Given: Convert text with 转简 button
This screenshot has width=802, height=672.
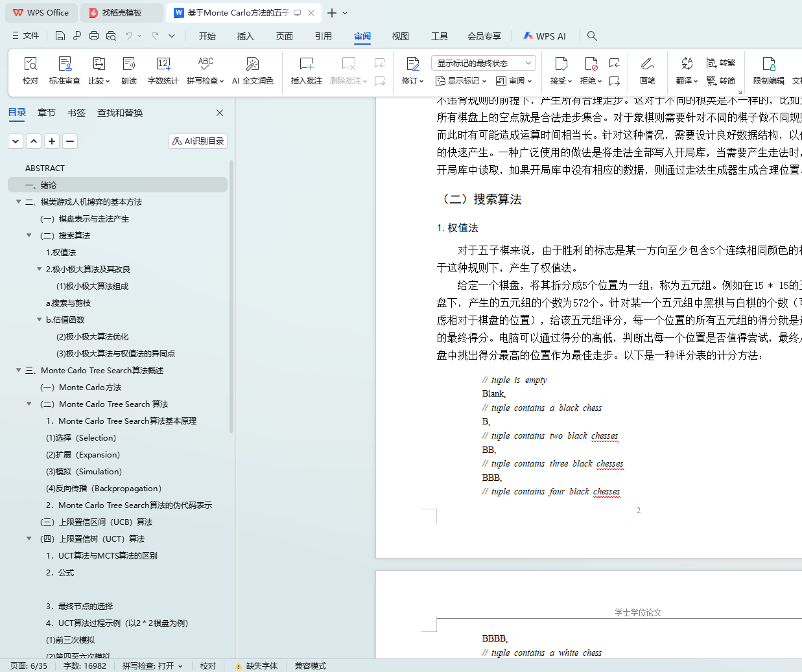Looking at the screenshot, I should [x=721, y=81].
